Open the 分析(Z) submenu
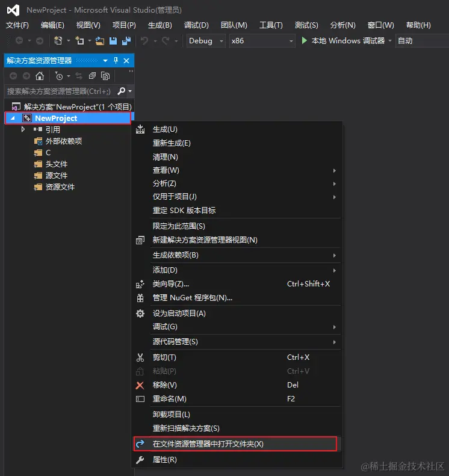The image size is (449, 476). click(238, 184)
